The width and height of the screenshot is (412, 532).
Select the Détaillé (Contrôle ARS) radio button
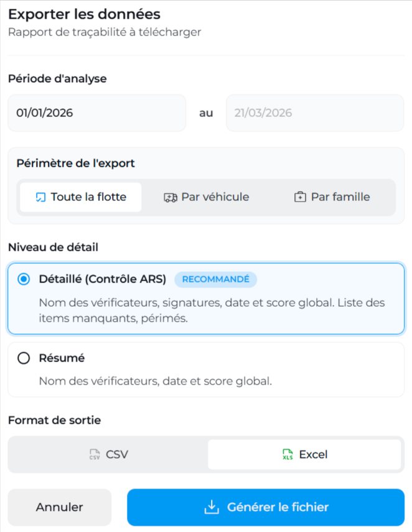(24, 279)
